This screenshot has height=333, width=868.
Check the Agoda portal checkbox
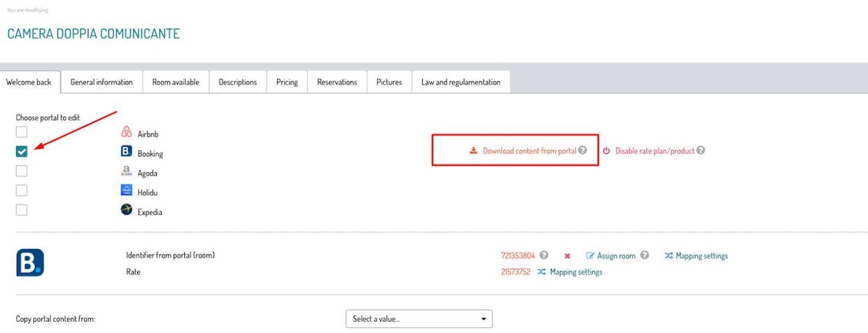22,171
